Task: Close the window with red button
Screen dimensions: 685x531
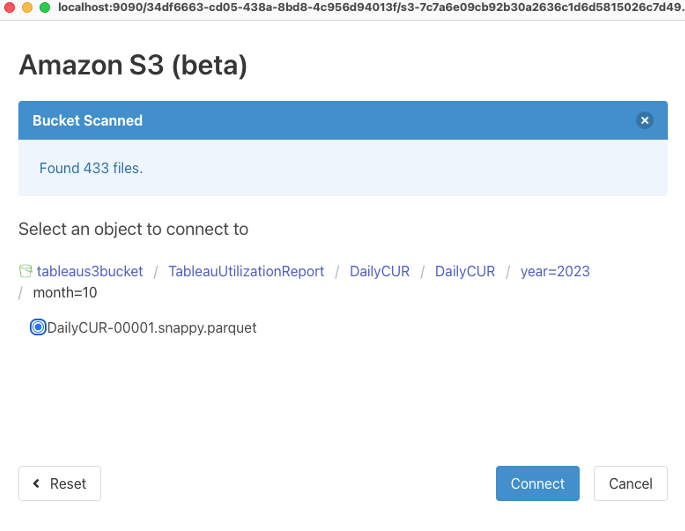Action: tap(8, 7)
